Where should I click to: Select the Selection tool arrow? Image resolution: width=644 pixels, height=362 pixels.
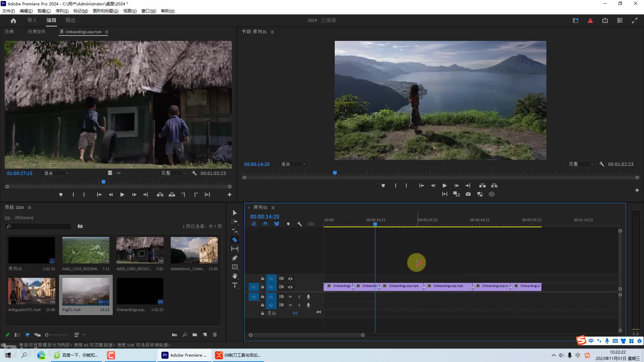point(235,213)
